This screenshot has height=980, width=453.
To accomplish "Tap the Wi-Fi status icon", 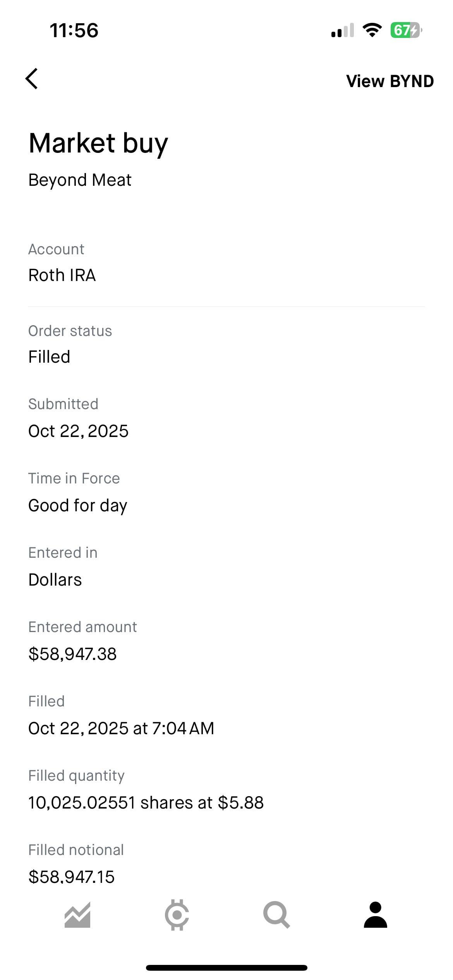I will 372,30.
